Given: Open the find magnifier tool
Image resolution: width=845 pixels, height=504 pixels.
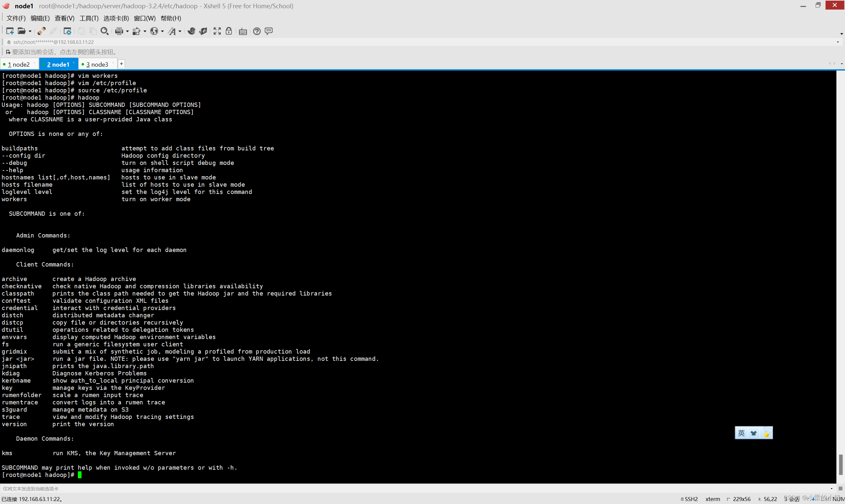Looking at the screenshot, I should 105,31.
